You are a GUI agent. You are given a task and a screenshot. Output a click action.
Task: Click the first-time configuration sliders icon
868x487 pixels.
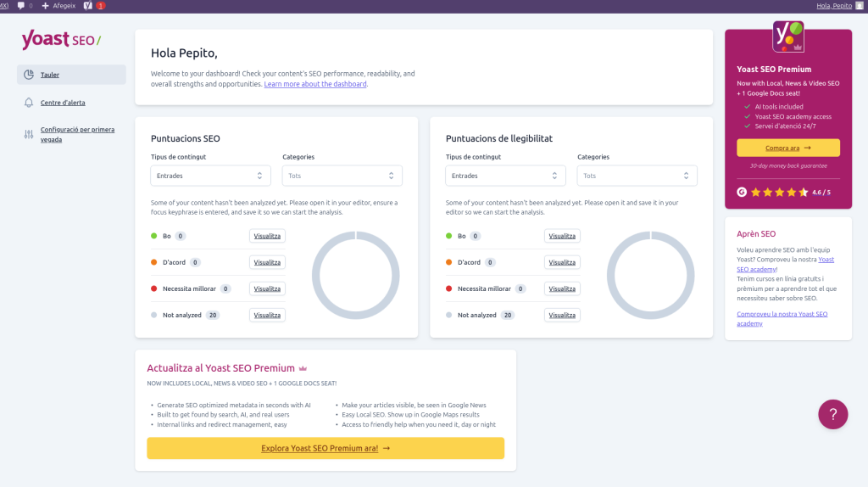tap(29, 134)
